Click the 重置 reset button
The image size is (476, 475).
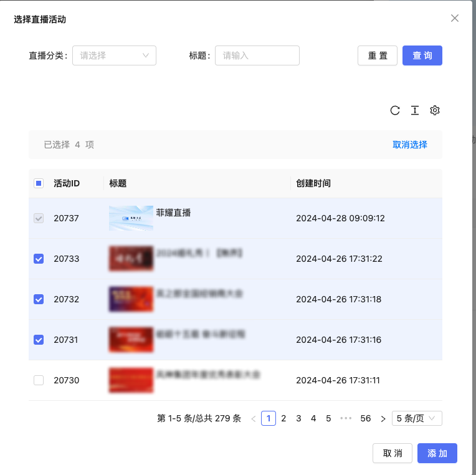click(x=378, y=55)
